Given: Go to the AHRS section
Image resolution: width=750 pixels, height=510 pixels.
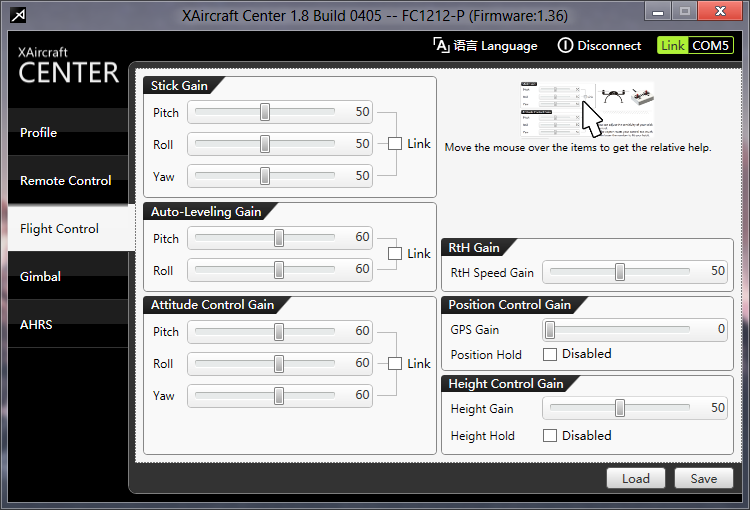Looking at the screenshot, I should [x=68, y=324].
